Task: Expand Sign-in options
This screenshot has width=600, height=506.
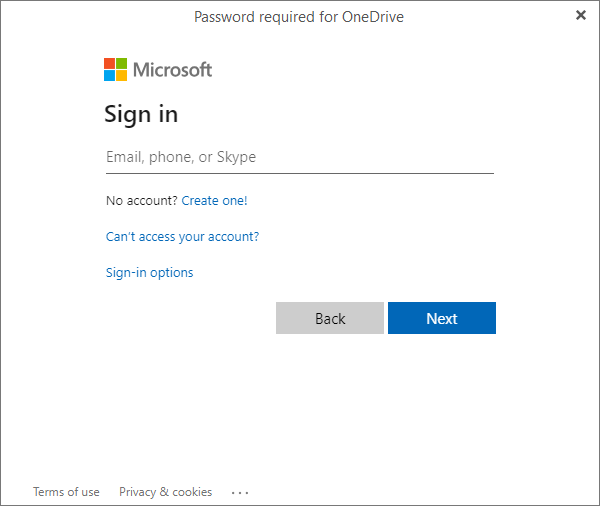Action: pyautogui.click(x=149, y=273)
